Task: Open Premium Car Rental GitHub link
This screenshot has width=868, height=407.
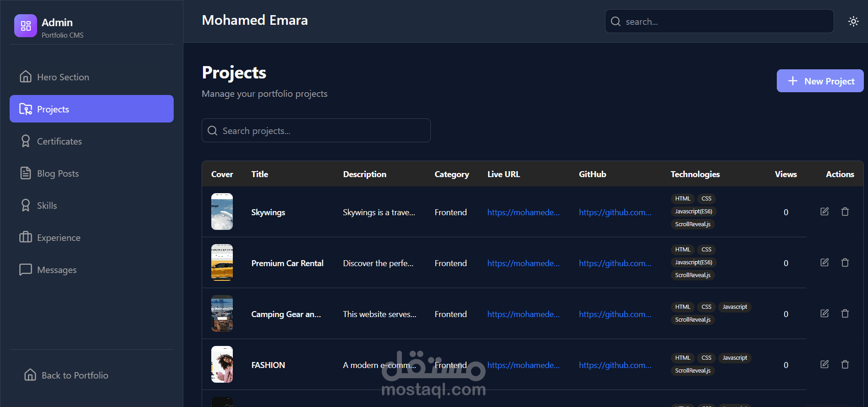Action: [x=615, y=263]
